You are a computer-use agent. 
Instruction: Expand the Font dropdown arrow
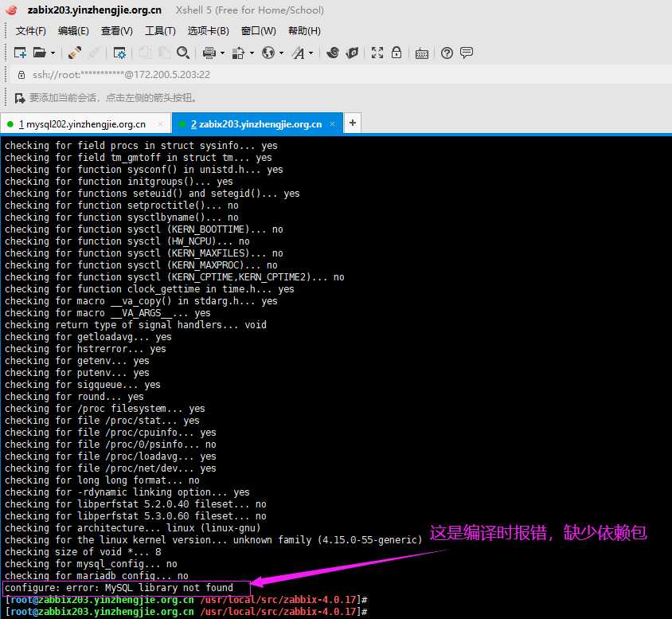(x=311, y=53)
